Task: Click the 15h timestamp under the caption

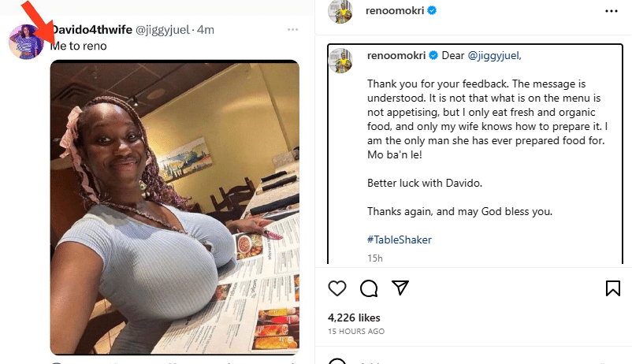Action: [375, 258]
